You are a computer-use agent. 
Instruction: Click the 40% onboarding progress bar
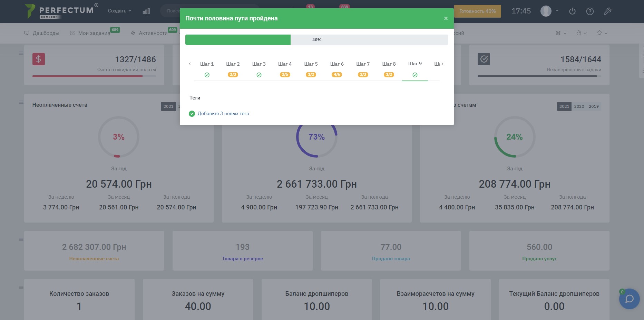tap(316, 40)
